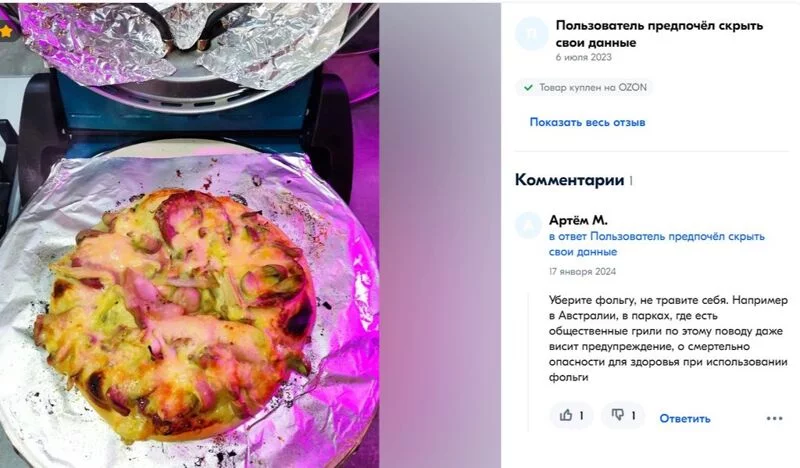The image size is (800, 468).
Task: Click the Товар куплен на OZON badge
Action: [x=584, y=88]
